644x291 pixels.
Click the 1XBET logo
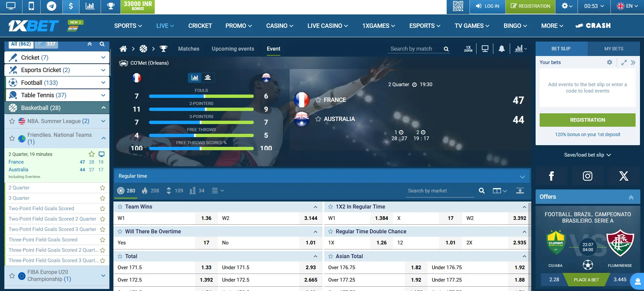(34, 26)
